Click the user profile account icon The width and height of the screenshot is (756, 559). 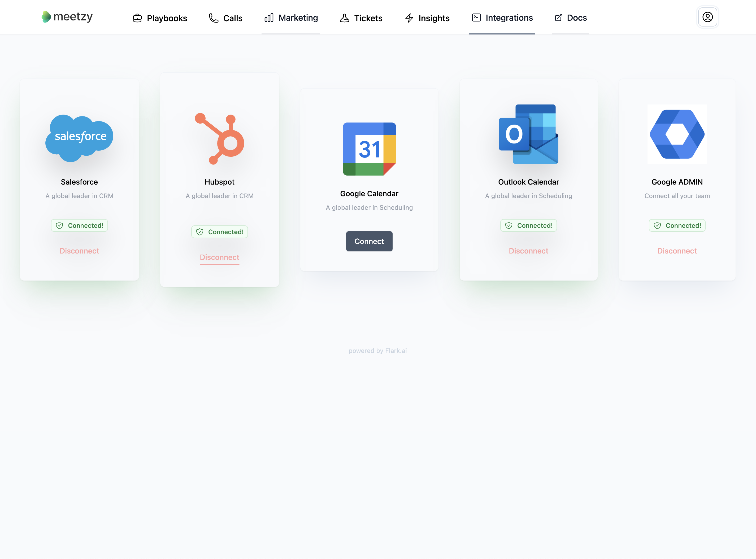tap(708, 16)
